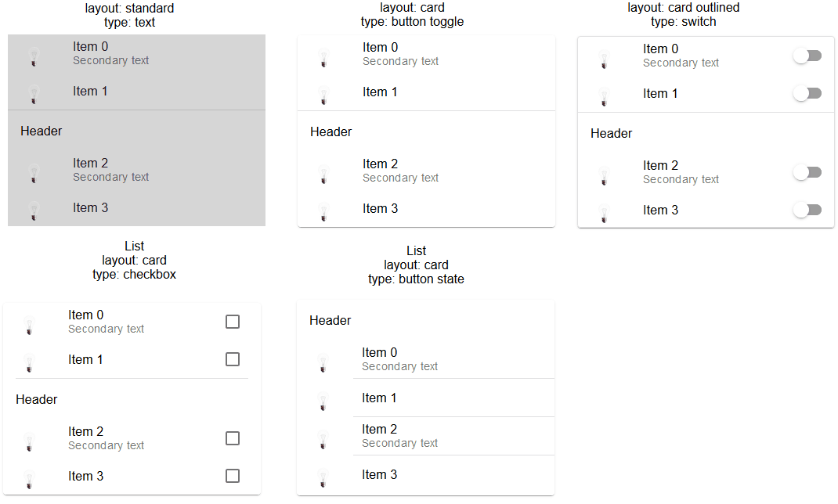Click the lightbulb icon of Item 1 in button state list

click(x=323, y=401)
